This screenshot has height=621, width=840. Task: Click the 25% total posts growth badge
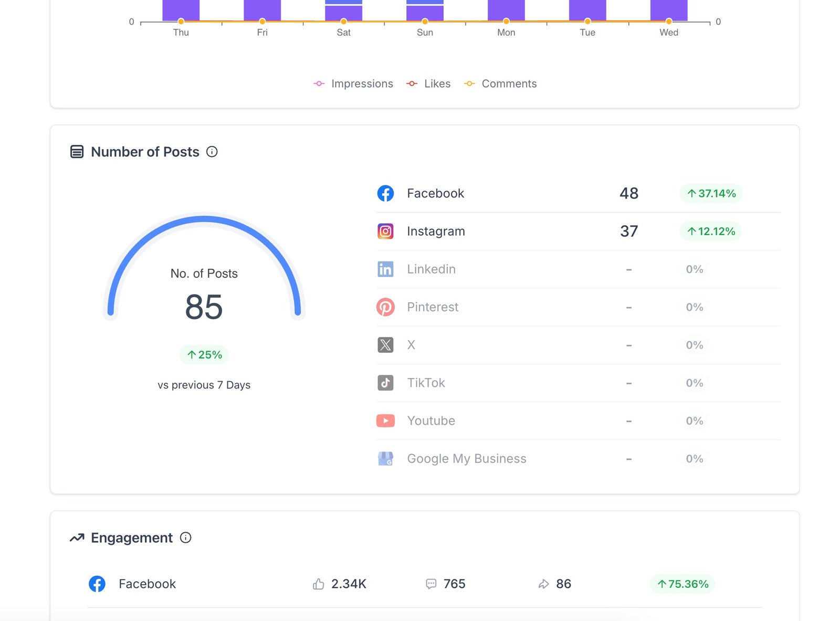[x=204, y=355]
